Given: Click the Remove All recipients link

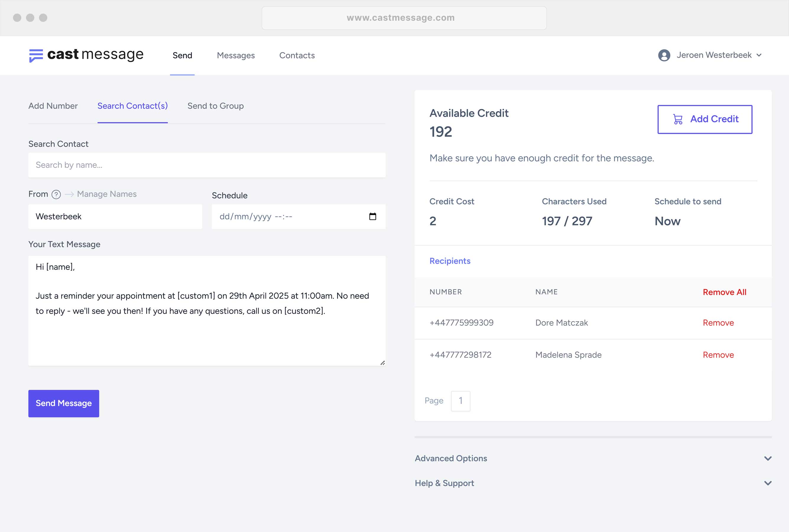Looking at the screenshot, I should (x=724, y=292).
